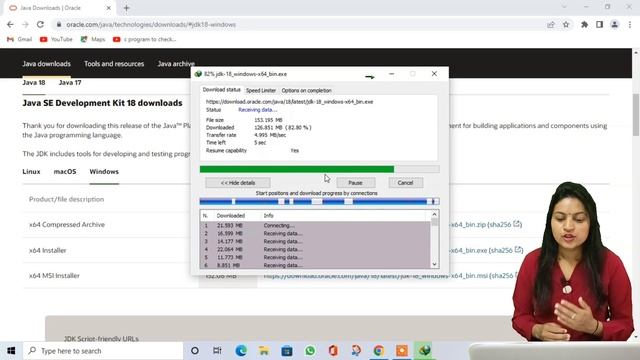Open the Speed Limiter tab
Image resolution: width=640 pixels, height=360 pixels.
[261, 91]
